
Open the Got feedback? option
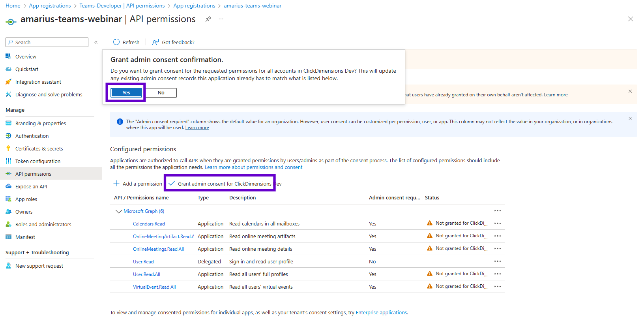[x=173, y=42]
